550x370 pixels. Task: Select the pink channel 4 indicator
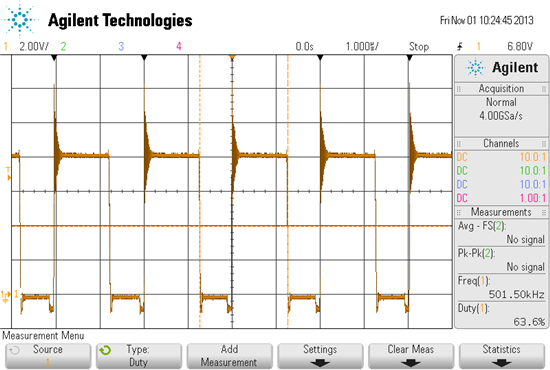point(179,46)
